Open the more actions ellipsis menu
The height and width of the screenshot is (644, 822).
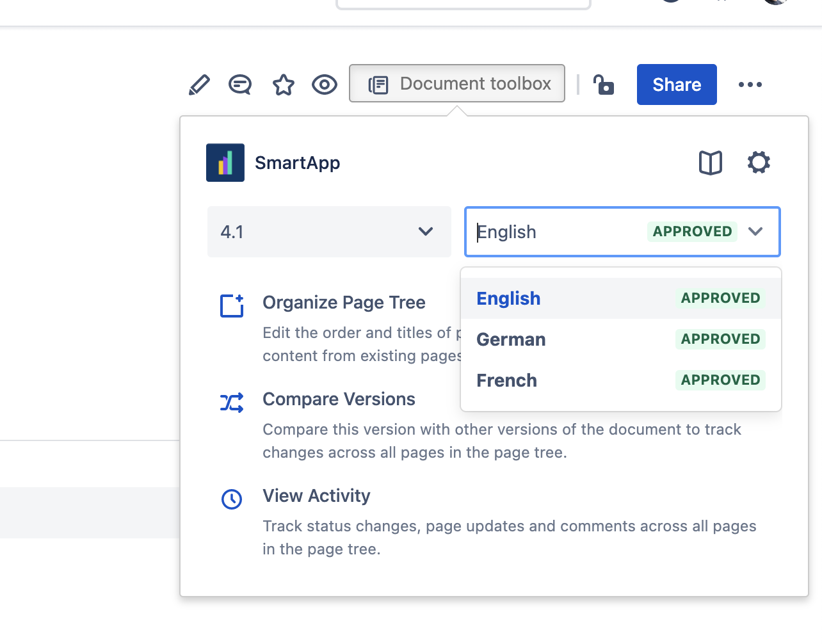(750, 84)
